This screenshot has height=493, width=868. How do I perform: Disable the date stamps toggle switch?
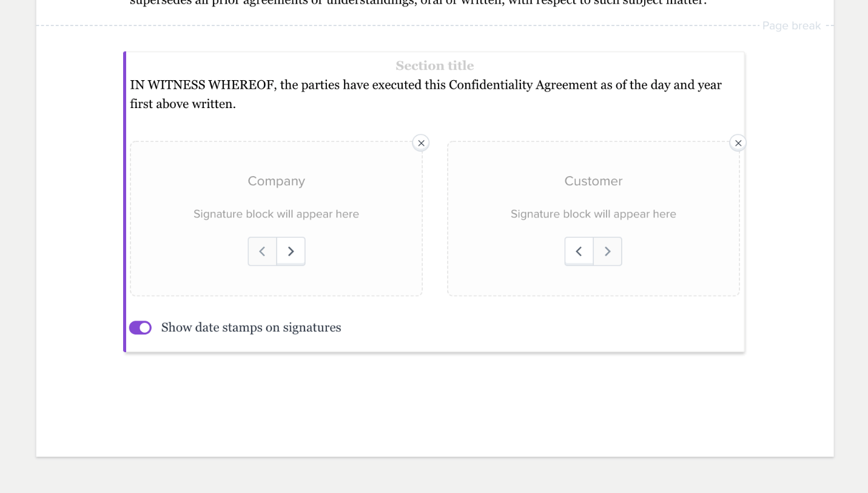pyautogui.click(x=140, y=328)
